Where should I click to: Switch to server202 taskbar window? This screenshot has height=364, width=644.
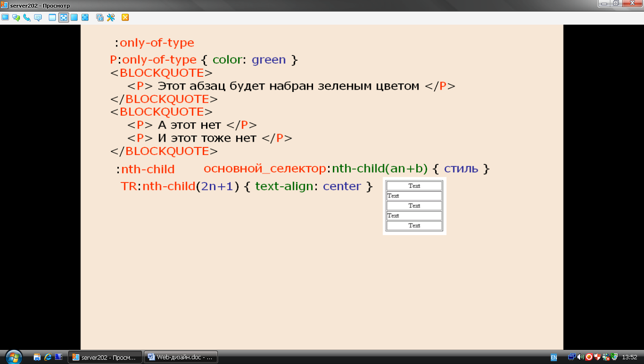pyautogui.click(x=105, y=357)
